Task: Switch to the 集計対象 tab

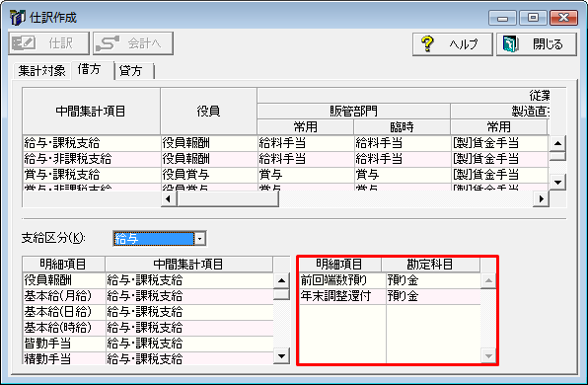Action: coord(42,70)
